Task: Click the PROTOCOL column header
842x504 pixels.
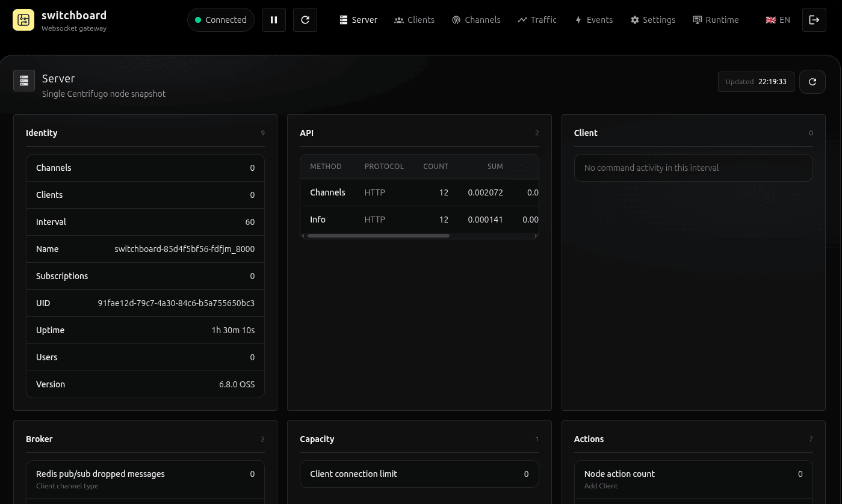Action: point(384,167)
